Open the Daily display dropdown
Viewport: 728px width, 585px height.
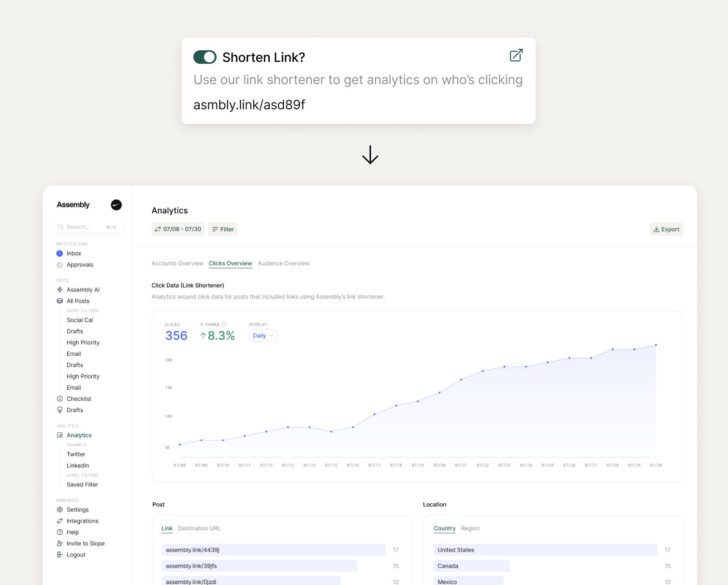pos(263,336)
